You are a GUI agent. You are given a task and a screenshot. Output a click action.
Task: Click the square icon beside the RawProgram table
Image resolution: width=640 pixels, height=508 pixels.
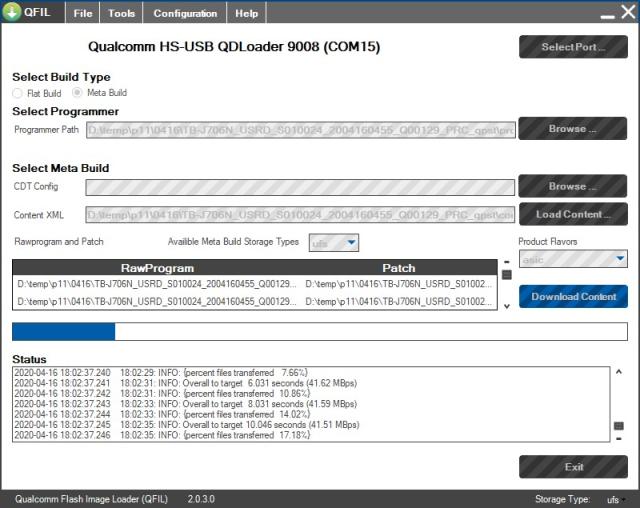coord(507,275)
